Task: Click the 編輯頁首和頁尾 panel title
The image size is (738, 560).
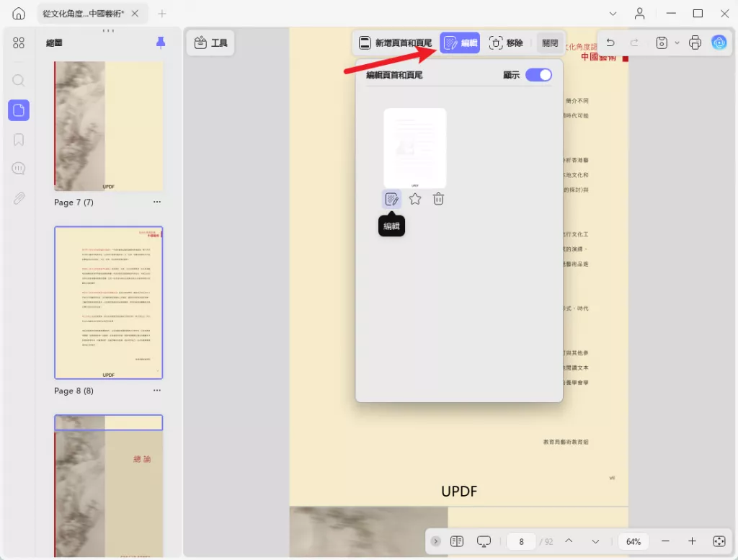Action: coord(394,75)
